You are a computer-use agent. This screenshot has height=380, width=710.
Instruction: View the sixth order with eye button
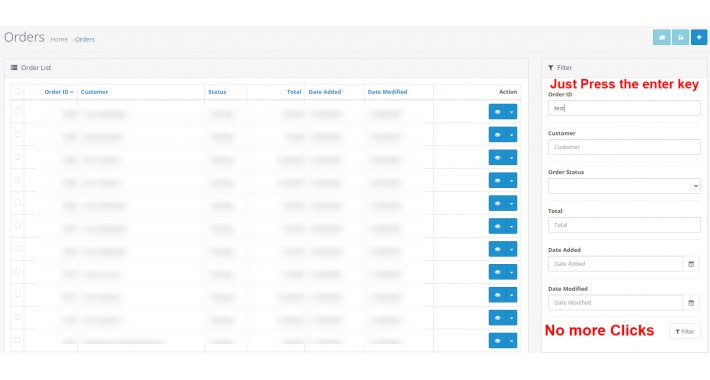coord(497,226)
